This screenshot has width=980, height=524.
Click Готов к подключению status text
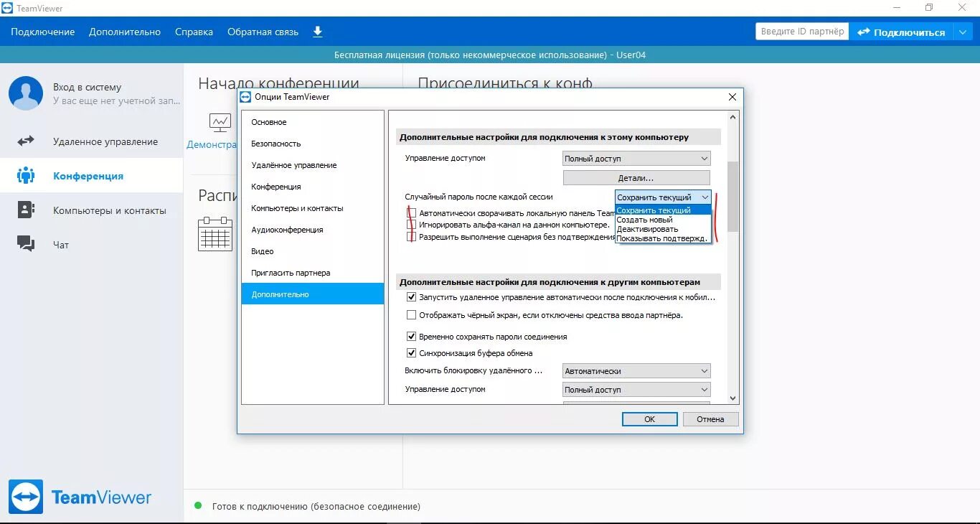(x=316, y=506)
